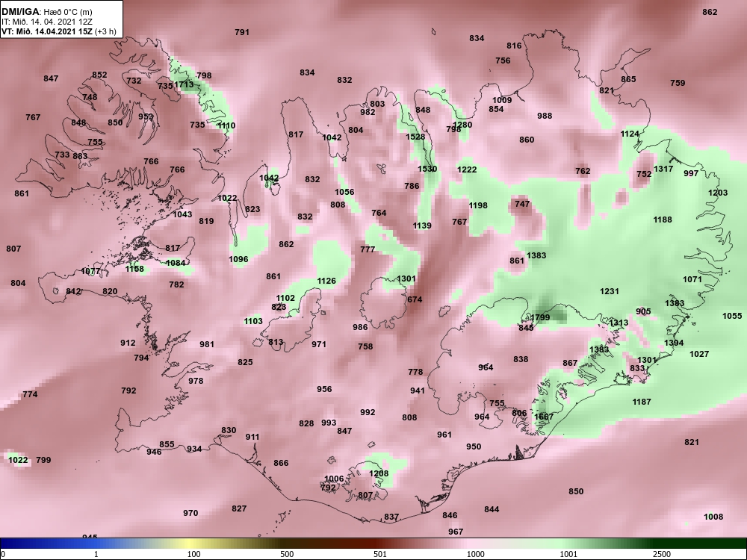Select the 1280 value near the north coast

(x=462, y=125)
